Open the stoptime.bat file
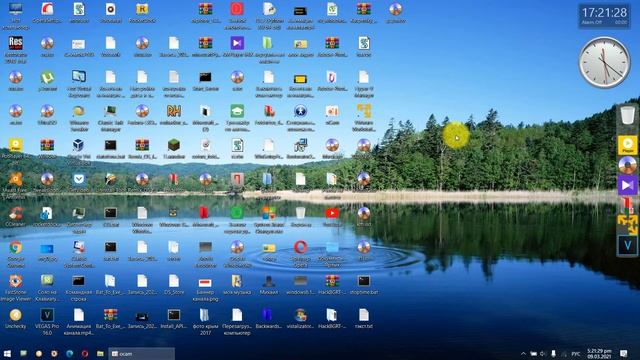The width and height of the screenshot is (640, 360). click(363, 281)
